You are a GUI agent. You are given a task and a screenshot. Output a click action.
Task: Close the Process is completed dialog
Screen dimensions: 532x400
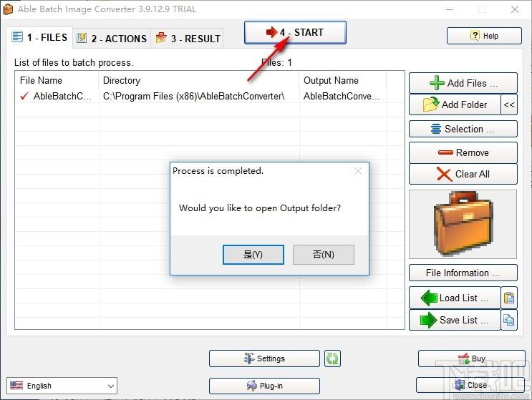(357, 171)
